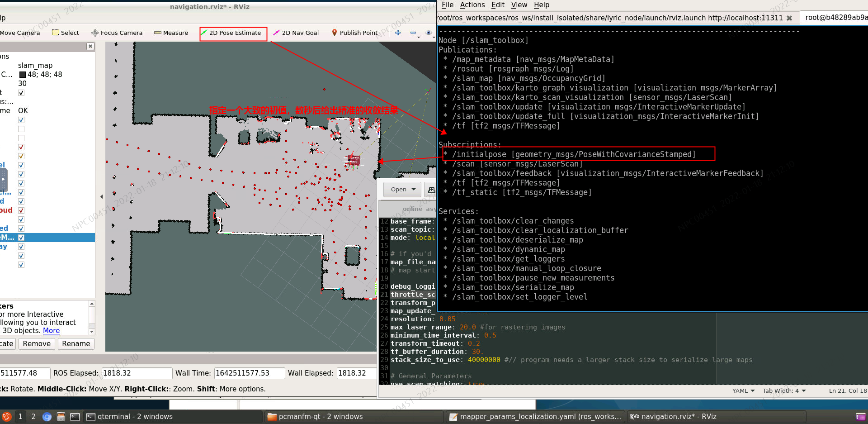Screen dimensions: 868x424
Task: Click the blue plus add-tool icon
Action: coord(398,33)
